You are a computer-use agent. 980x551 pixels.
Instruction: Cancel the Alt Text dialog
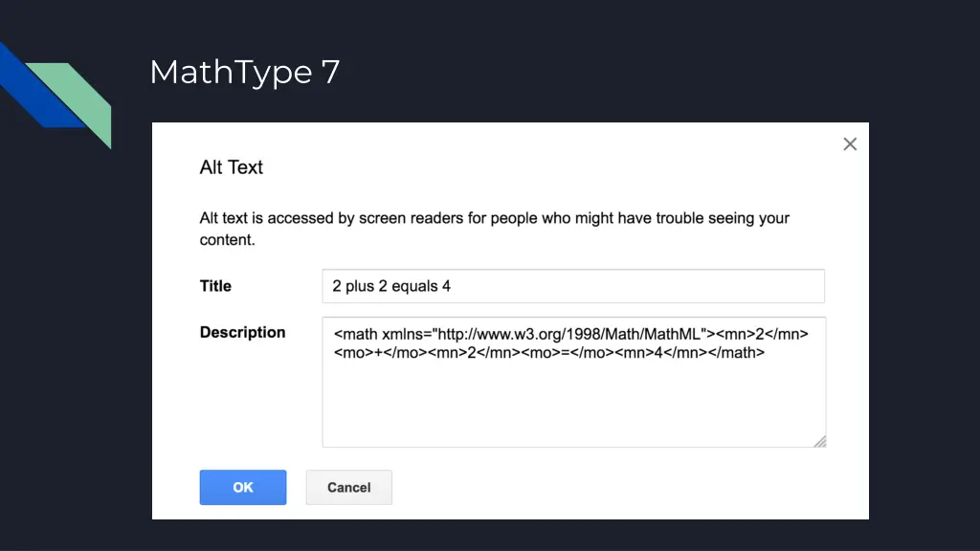click(348, 487)
